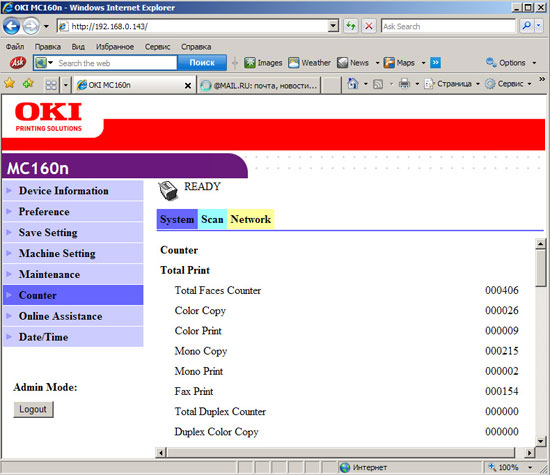Open Favorites Center star icon
The image size is (550, 475).
click(9, 83)
